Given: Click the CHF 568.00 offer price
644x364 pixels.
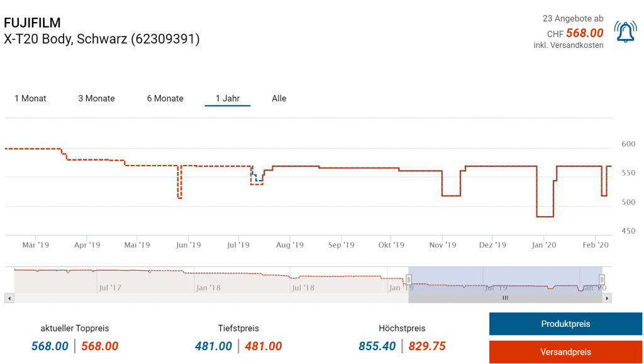Looking at the screenshot, I should pos(584,33).
